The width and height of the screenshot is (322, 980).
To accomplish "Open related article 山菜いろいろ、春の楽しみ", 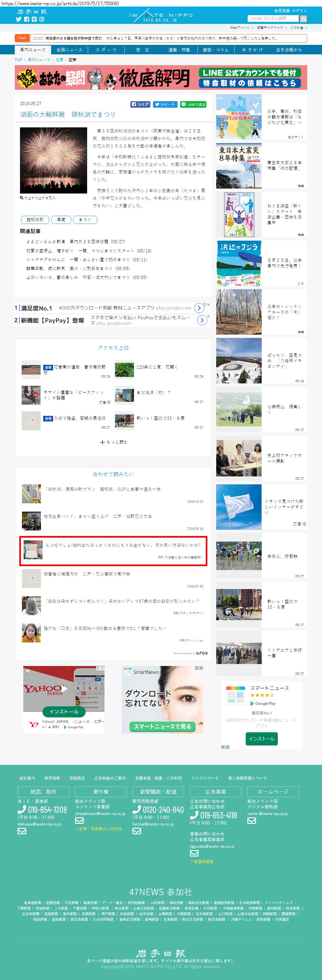I will pos(86,277).
